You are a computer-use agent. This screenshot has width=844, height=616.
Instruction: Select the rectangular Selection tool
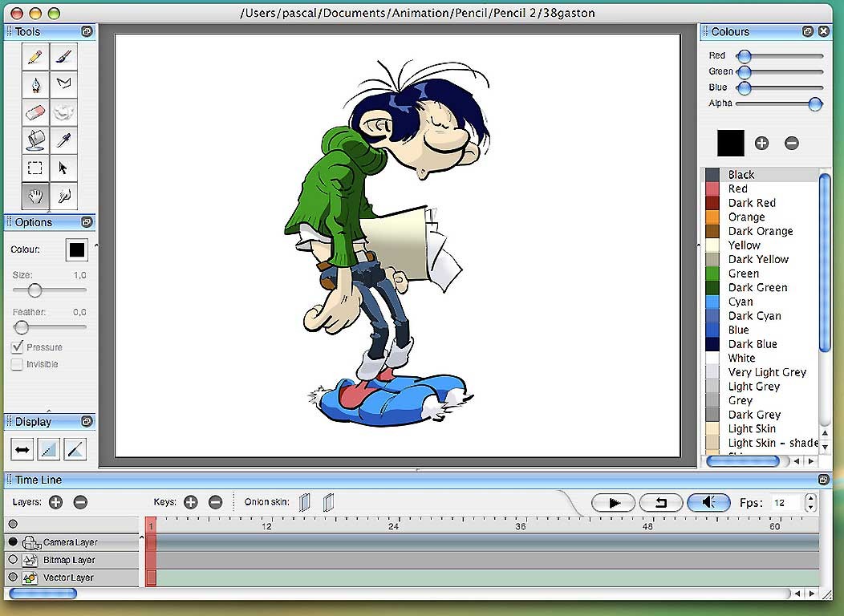coord(35,168)
